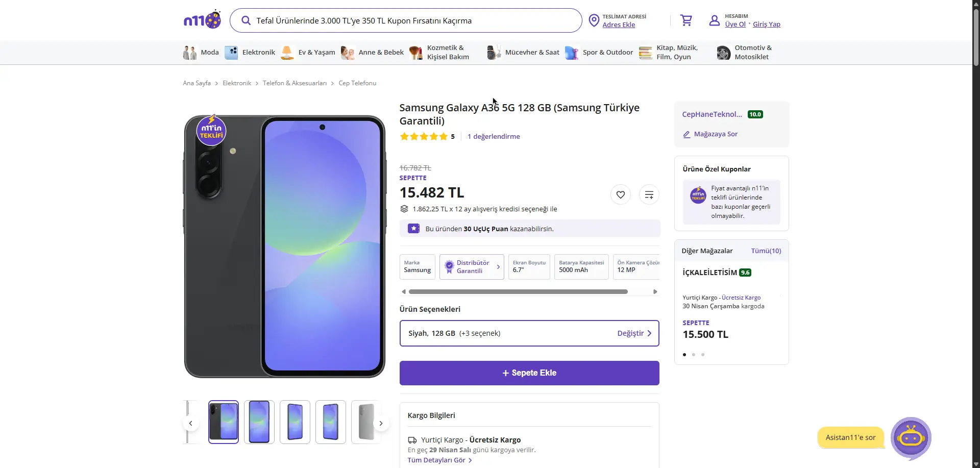The width and height of the screenshot is (980, 468).
Task: Open the Elektronik category menu
Action: [x=250, y=52]
